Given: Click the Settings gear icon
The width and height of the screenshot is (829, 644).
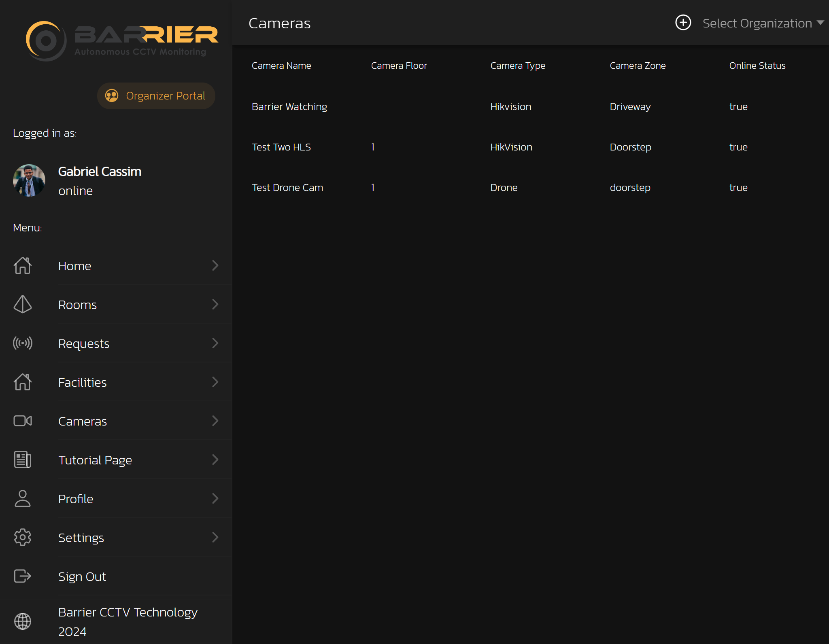Looking at the screenshot, I should coord(23,537).
